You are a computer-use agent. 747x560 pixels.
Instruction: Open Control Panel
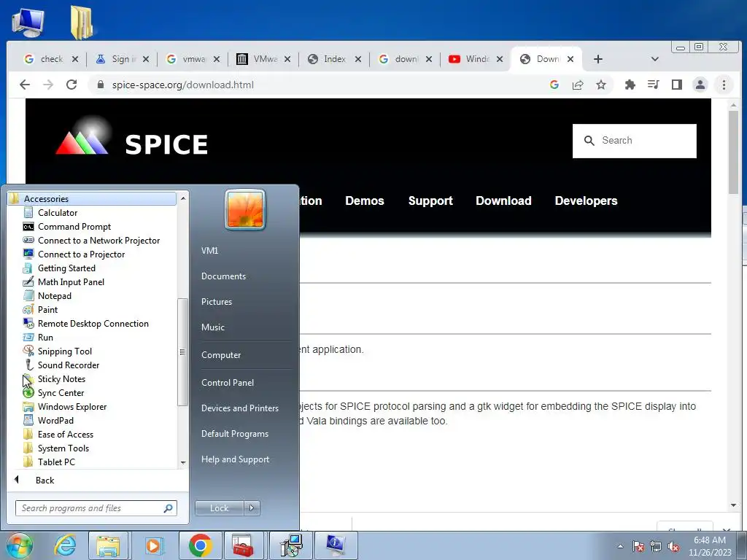tap(228, 382)
